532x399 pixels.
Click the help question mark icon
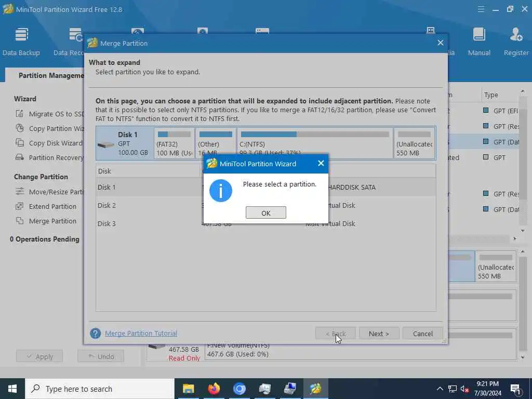click(x=96, y=333)
